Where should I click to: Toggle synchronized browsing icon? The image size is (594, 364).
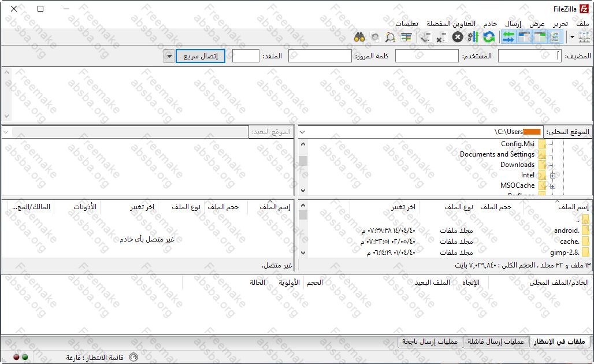click(374, 37)
